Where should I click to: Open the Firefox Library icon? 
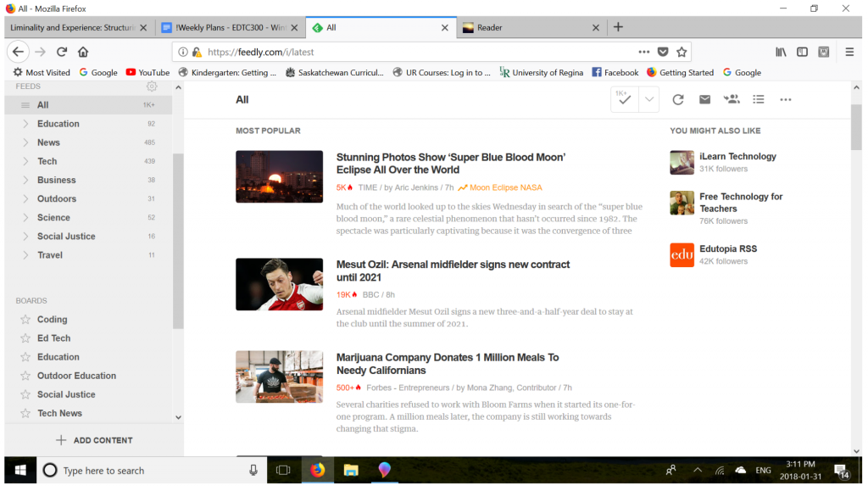point(781,52)
